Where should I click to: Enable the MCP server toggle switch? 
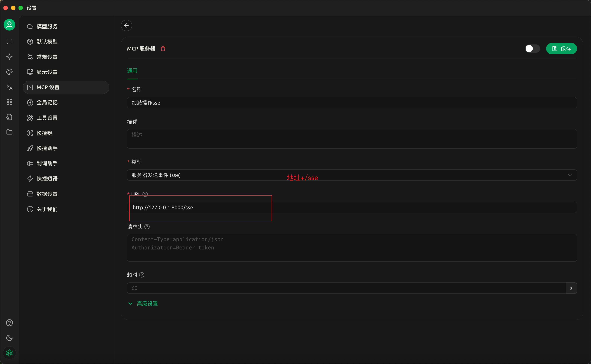click(532, 49)
